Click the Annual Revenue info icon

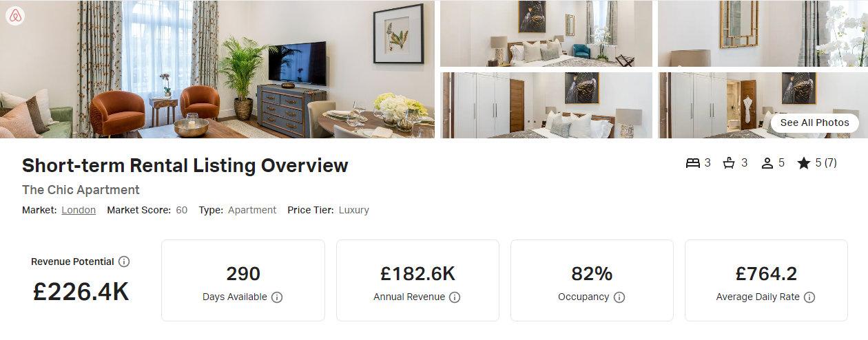tap(455, 297)
